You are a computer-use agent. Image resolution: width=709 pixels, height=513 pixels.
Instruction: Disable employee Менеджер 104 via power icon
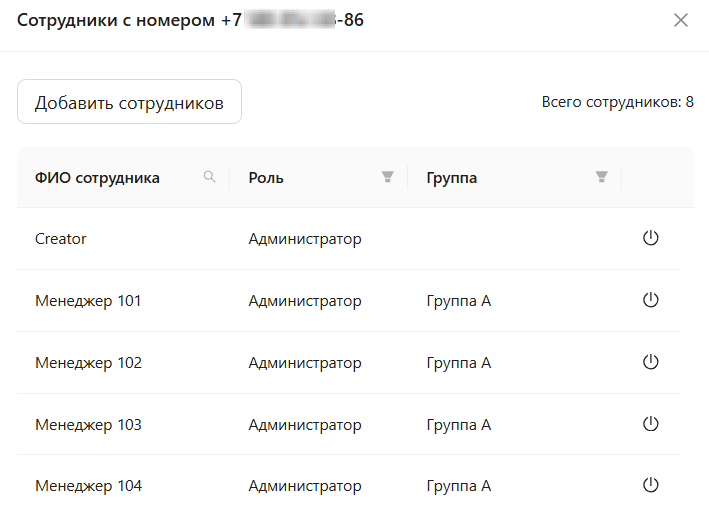650,486
